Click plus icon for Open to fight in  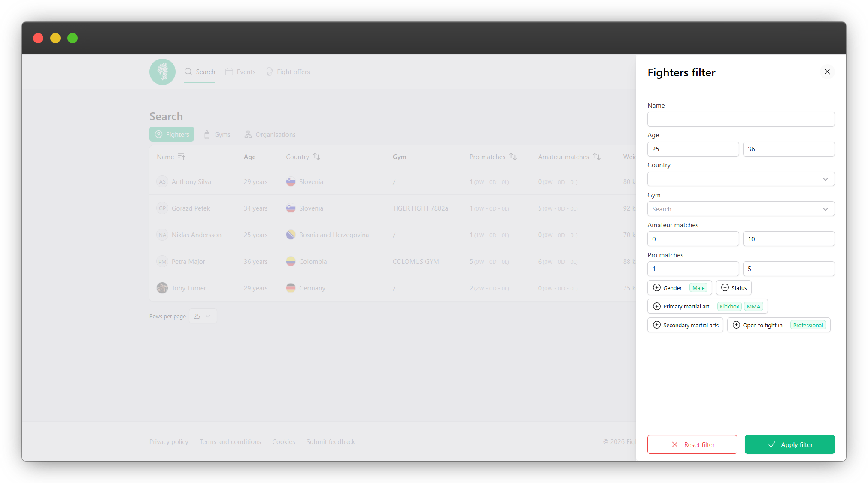coord(737,325)
